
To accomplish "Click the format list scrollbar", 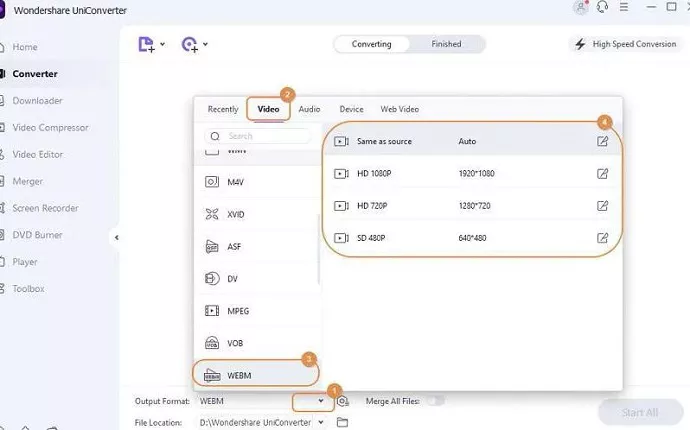I will [318, 249].
